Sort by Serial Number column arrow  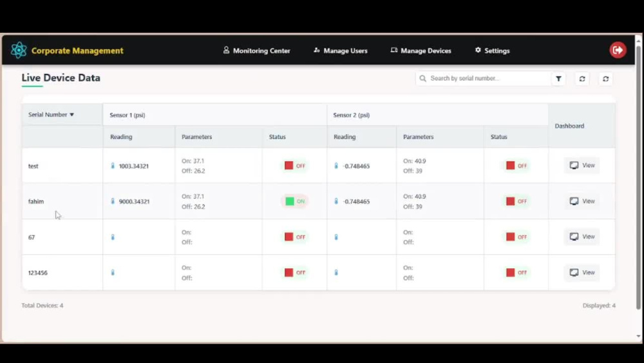pos(72,115)
